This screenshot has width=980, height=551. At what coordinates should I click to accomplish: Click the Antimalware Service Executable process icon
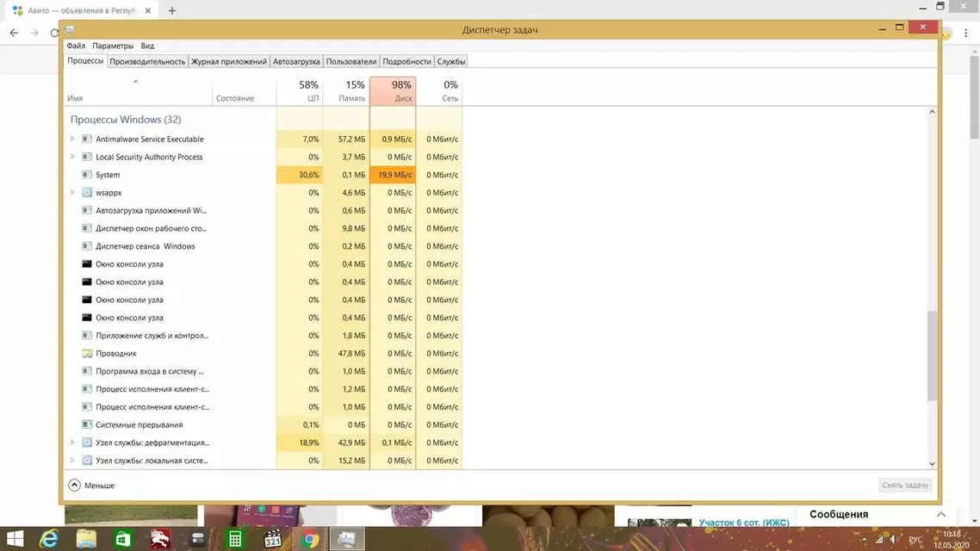pos(87,139)
